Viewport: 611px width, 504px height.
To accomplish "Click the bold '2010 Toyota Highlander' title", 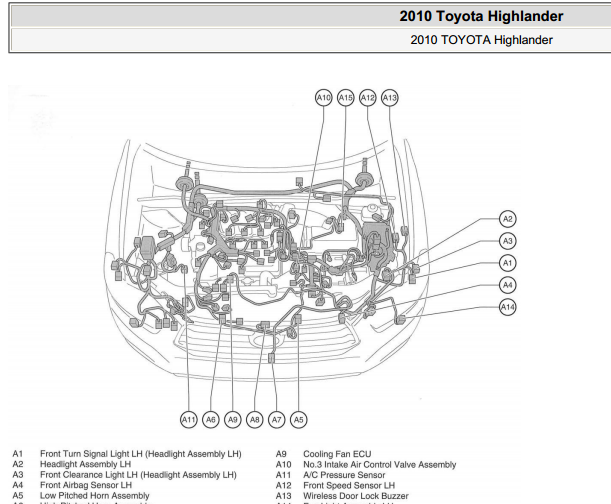I will pyautogui.click(x=481, y=16).
